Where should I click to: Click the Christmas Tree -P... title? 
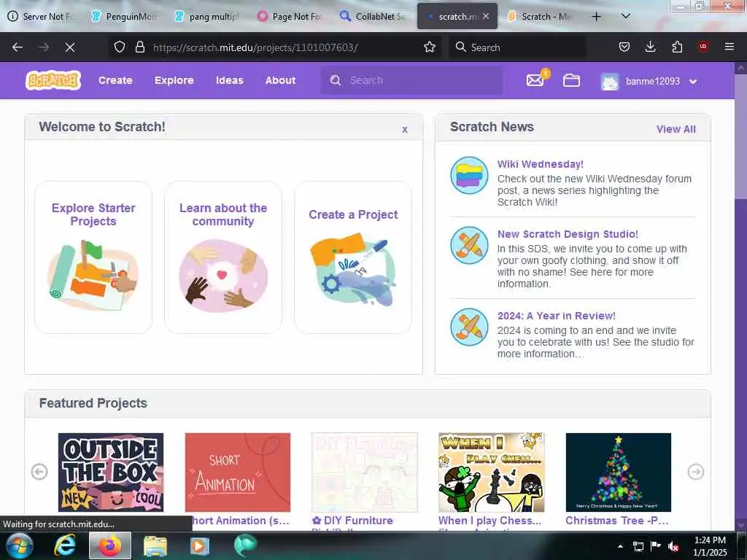[x=617, y=521]
